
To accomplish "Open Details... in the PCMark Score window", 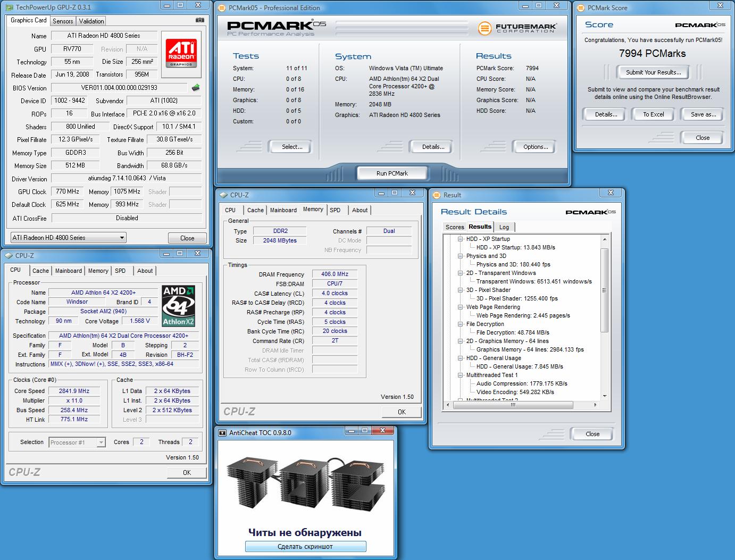I will coord(606,114).
